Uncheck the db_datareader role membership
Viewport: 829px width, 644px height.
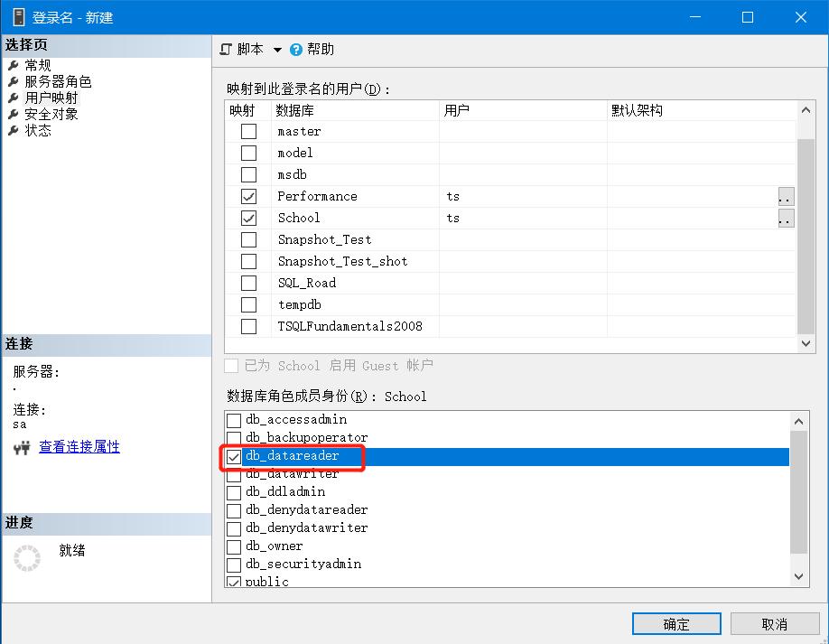pos(234,458)
